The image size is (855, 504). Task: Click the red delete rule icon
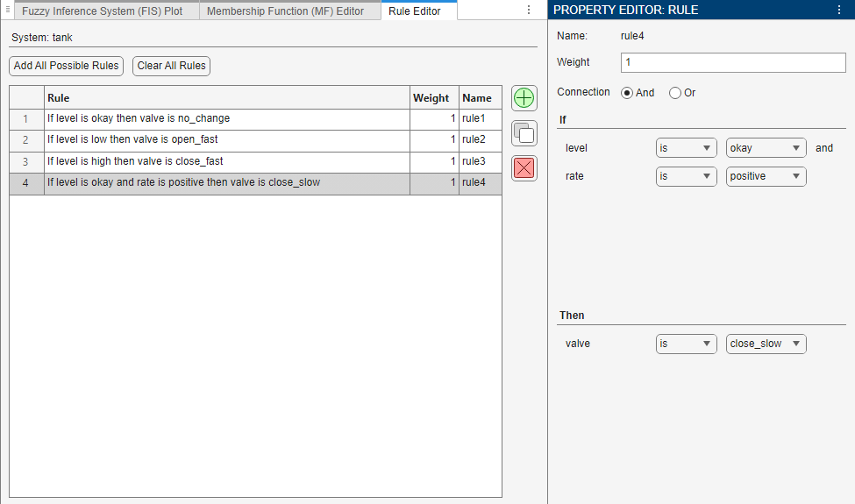(x=524, y=167)
